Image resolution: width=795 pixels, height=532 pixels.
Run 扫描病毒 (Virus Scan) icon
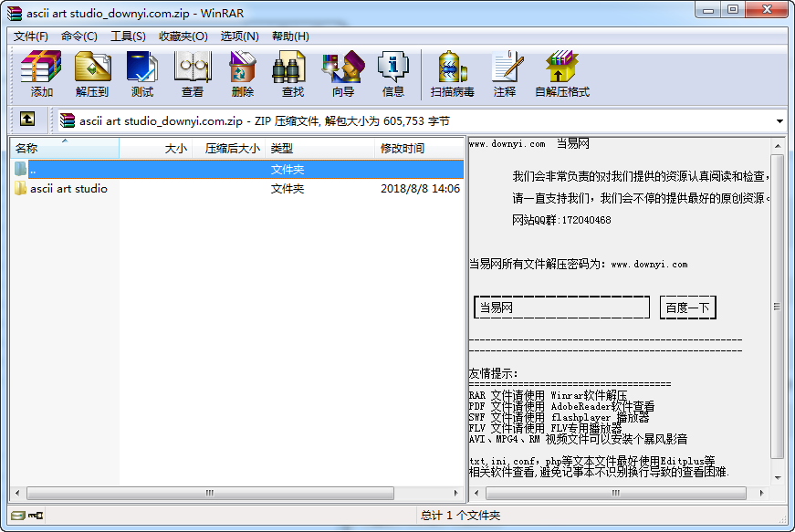click(452, 74)
